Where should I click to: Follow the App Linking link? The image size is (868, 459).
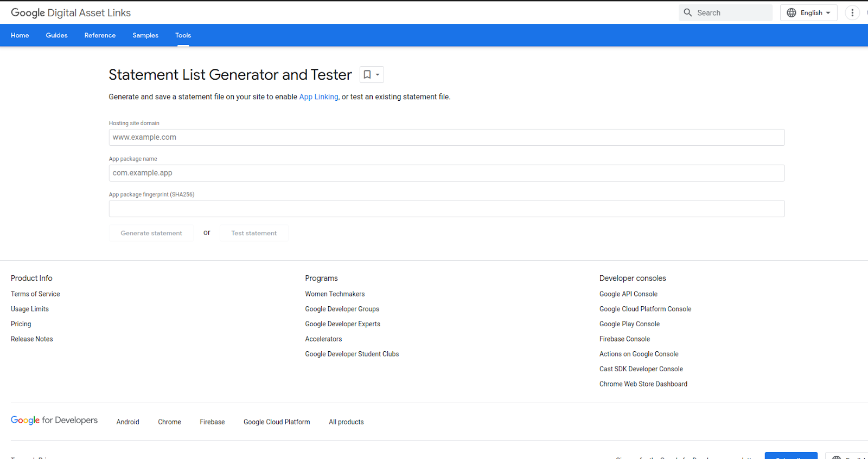point(319,97)
